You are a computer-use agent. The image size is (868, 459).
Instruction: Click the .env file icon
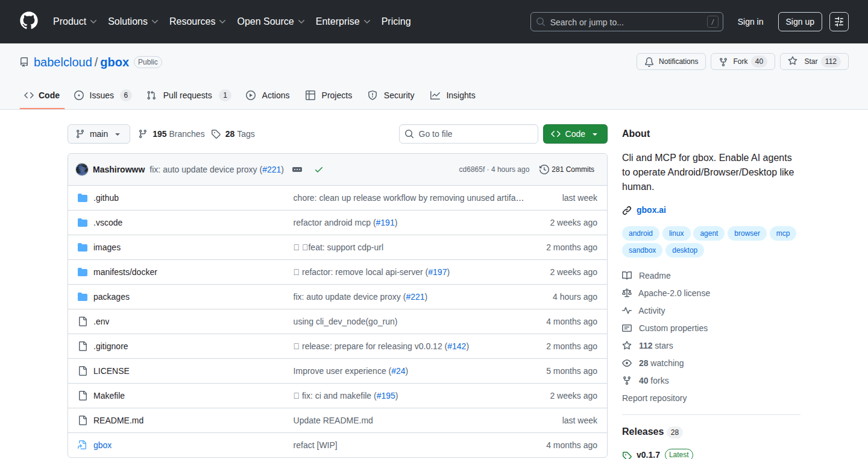click(x=83, y=321)
